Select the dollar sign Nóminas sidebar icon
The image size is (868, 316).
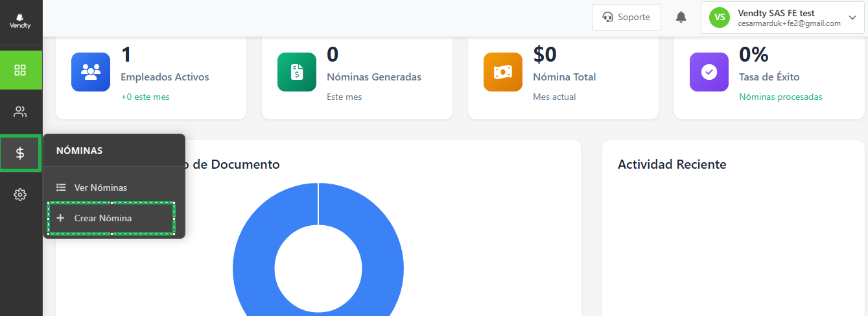click(x=20, y=153)
